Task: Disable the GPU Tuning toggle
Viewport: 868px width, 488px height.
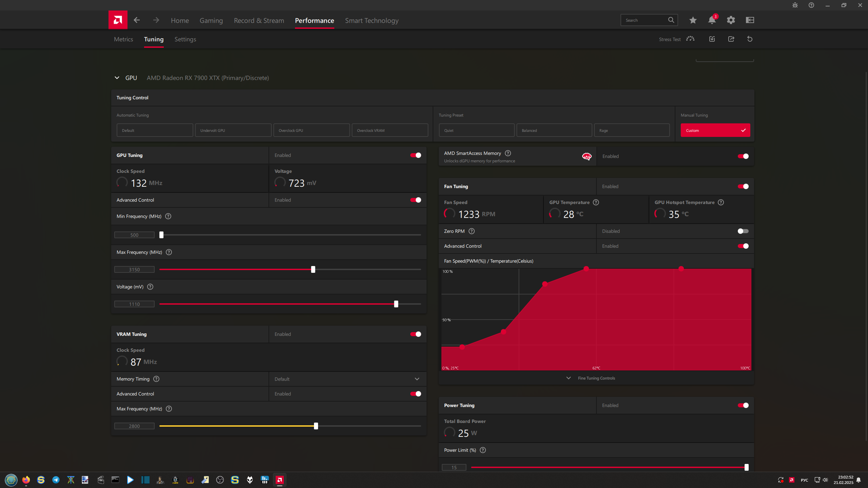Action: pyautogui.click(x=415, y=155)
